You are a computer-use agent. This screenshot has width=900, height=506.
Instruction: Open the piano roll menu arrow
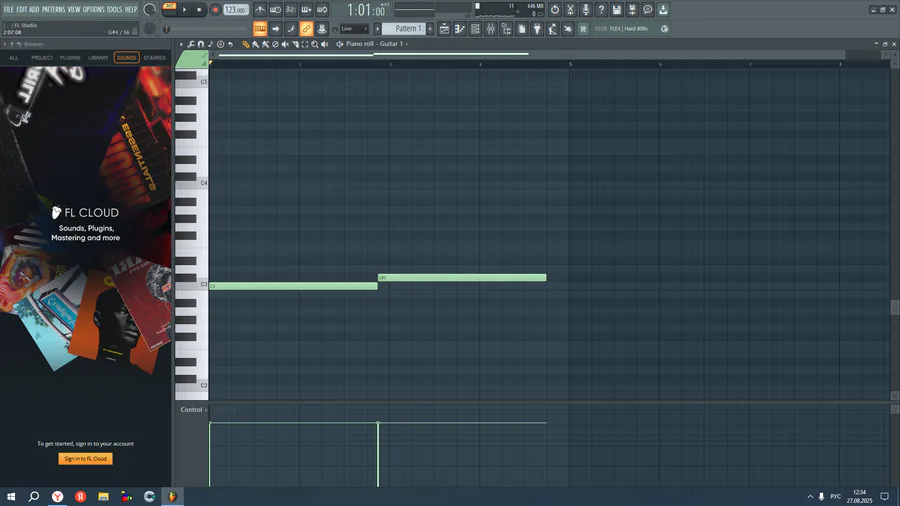click(x=181, y=44)
